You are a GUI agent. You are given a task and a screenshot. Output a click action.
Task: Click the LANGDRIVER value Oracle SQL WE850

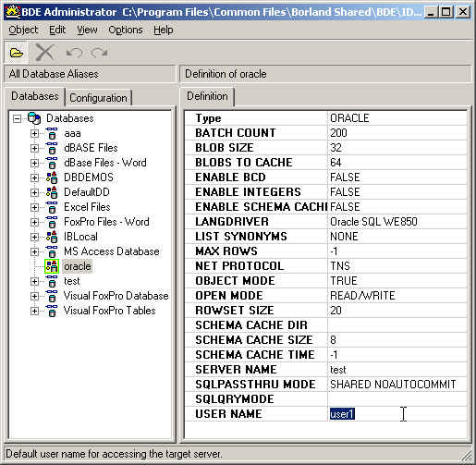tap(373, 222)
